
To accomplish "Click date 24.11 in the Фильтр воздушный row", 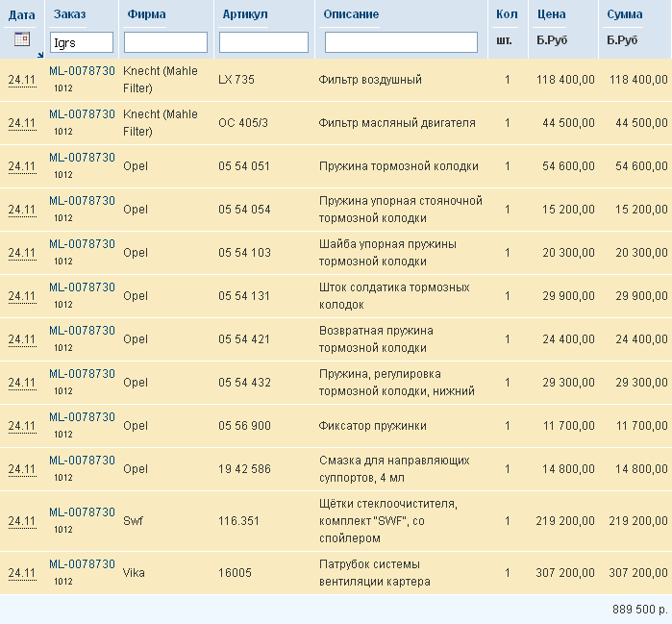I will pos(22,80).
